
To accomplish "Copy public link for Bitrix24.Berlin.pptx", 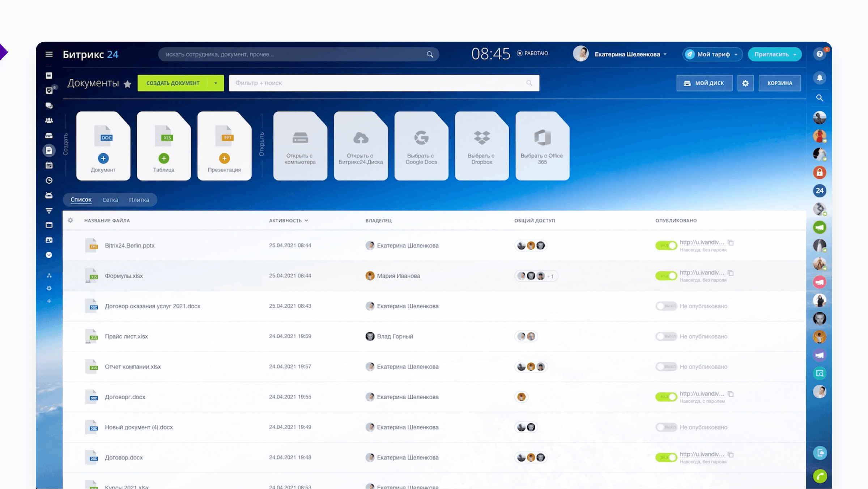I will pos(731,242).
